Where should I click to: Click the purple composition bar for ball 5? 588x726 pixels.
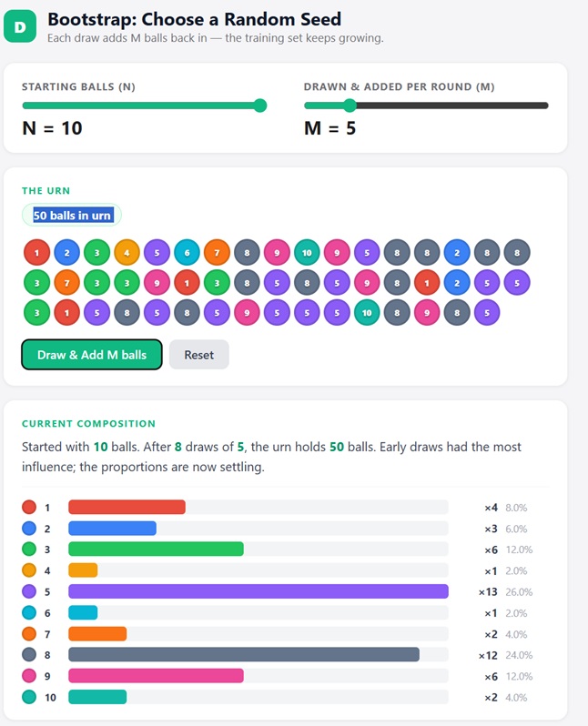point(259,591)
